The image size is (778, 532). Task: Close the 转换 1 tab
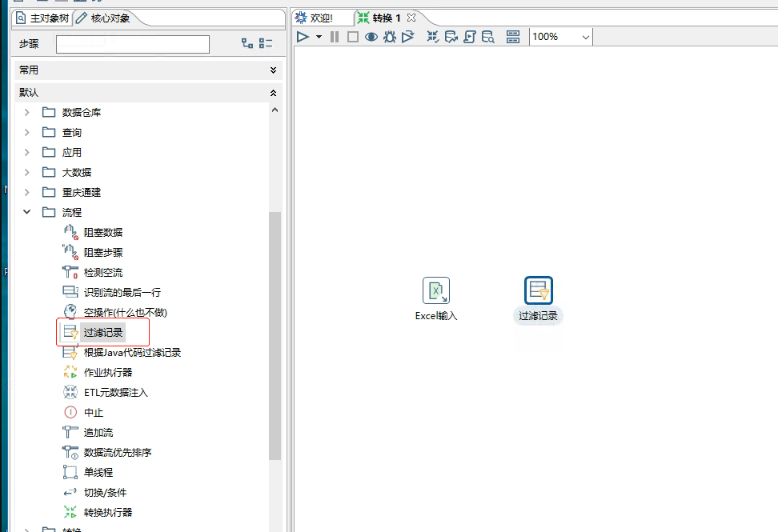pos(411,18)
